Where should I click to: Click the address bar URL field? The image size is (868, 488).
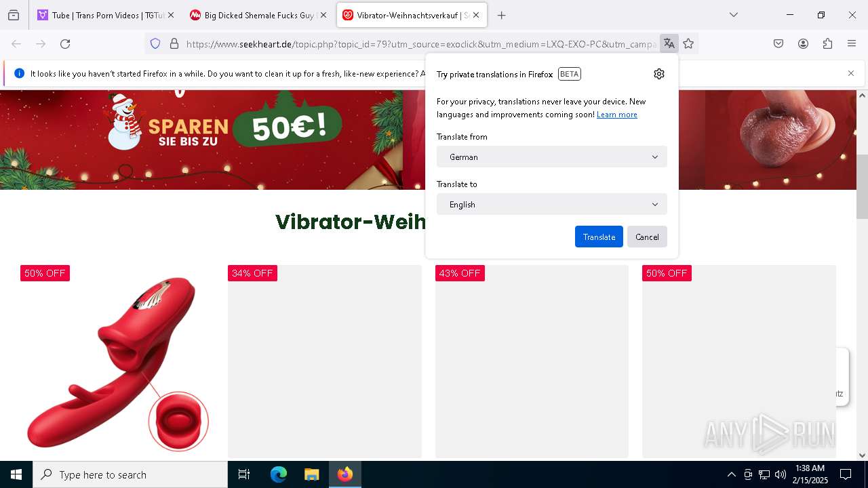tap(420, 44)
